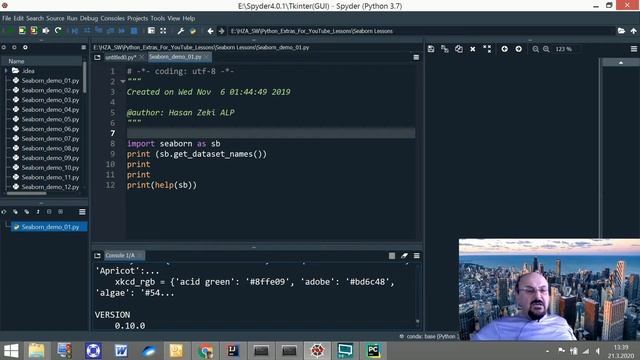Close the untitled0.py tab
This screenshot has height=360, width=640.
click(141, 57)
